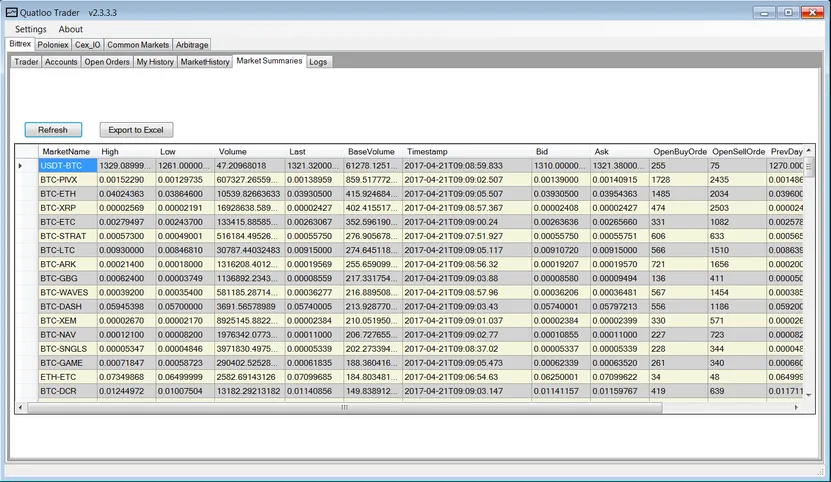Select the BTC-WAVES market cell
This screenshot has width=831, height=482.
[68, 292]
